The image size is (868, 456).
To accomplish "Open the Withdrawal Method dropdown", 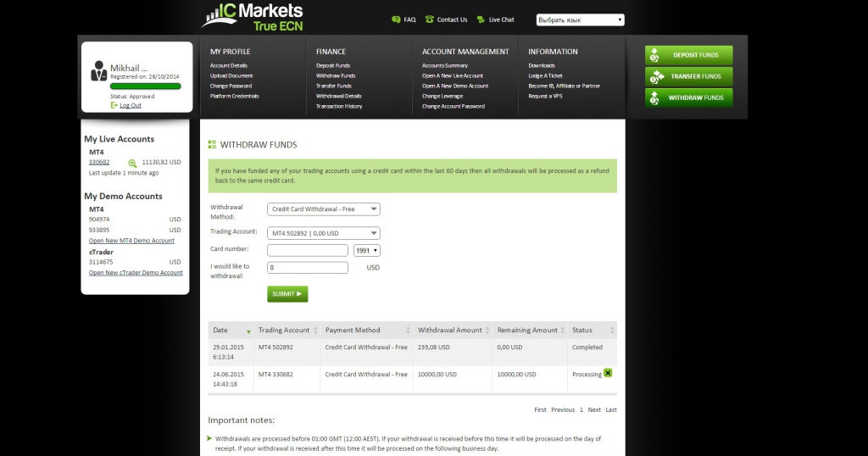I will (323, 209).
